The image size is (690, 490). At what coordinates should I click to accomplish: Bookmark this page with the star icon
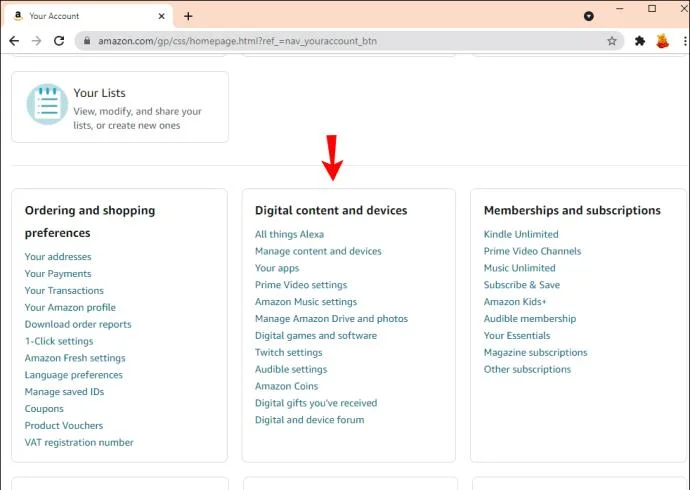[612, 41]
